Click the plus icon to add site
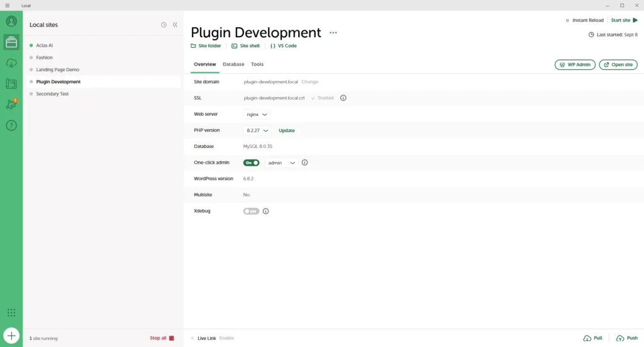644x347 pixels. coord(11,336)
